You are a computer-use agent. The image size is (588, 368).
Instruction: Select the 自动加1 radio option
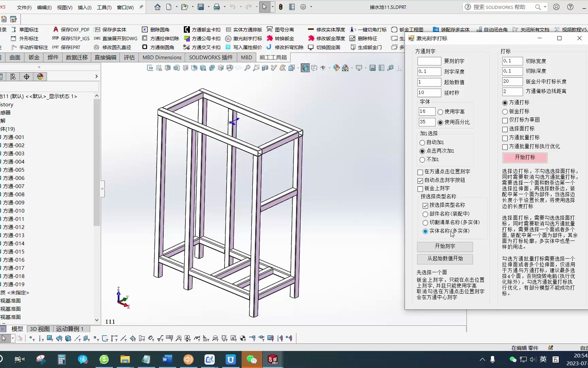tap(422, 142)
